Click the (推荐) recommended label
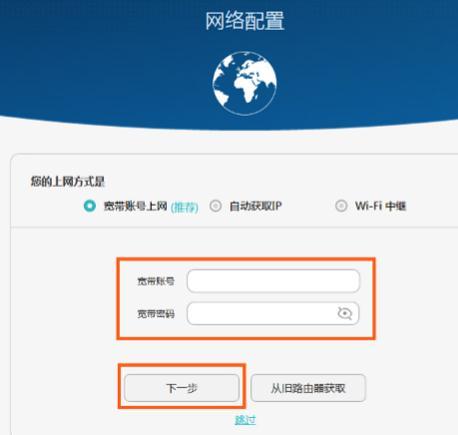The height and width of the screenshot is (435, 458). pyautogui.click(x=184, y=207)
